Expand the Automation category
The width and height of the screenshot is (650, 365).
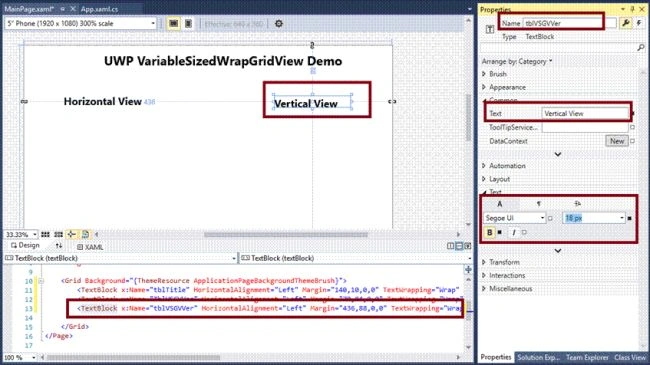click(484, 165)
